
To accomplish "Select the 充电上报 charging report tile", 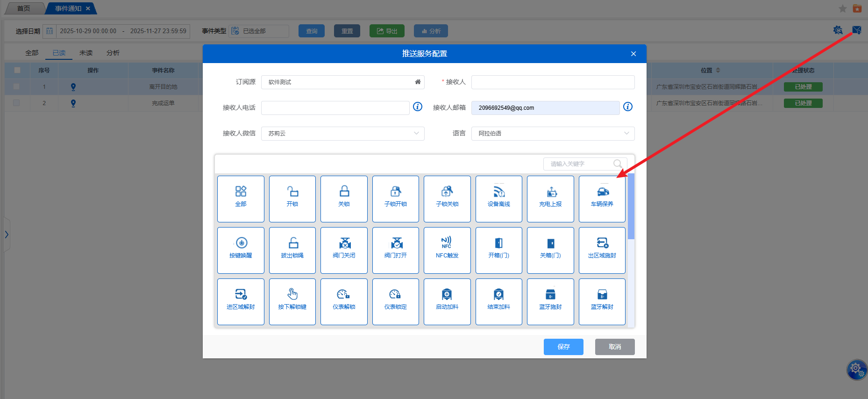I will (550, 199).
